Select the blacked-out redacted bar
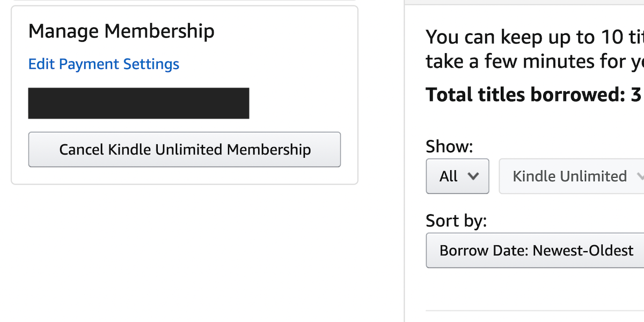The image size is (644, 322). coord(138,103)
